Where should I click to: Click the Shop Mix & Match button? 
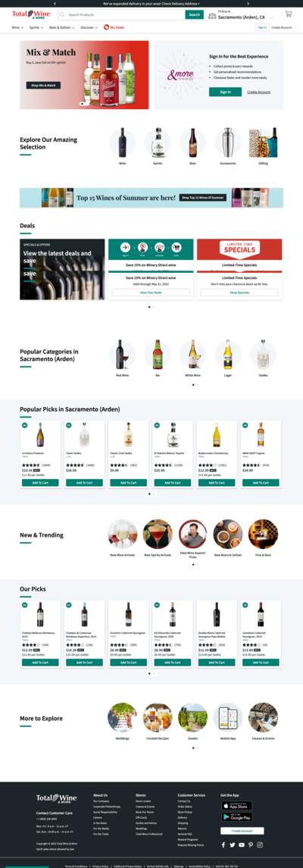[44, 85]
